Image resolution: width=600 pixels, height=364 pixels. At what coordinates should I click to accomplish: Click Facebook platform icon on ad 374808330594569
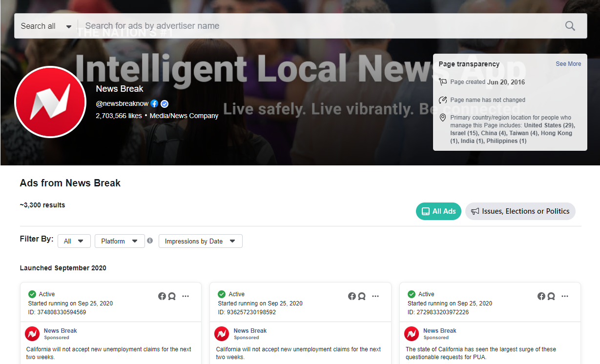tap(162, 296)
